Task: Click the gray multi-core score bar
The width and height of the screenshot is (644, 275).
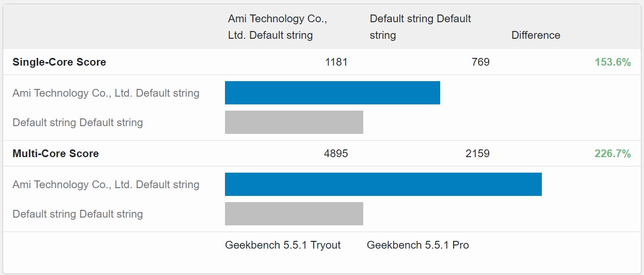Action: (294, 213)
